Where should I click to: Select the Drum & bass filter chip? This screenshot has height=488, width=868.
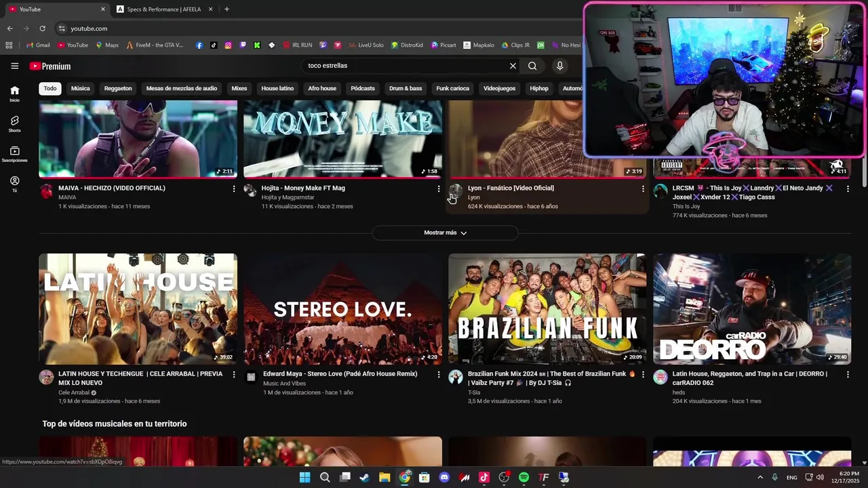pyautogui.click(x=406, y=88)
